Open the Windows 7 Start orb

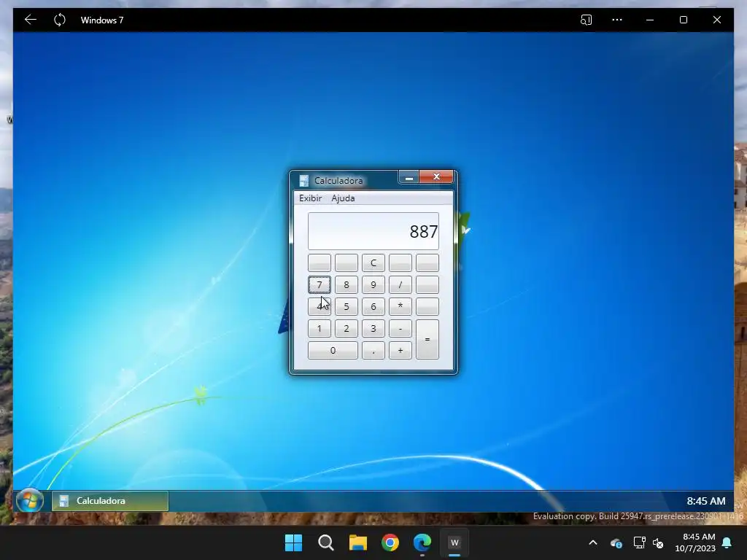[29, 501]
